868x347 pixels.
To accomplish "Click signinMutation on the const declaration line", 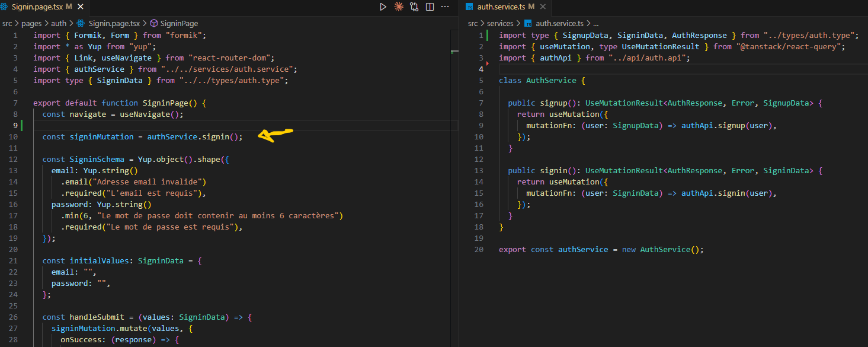I will click(101, 136).
